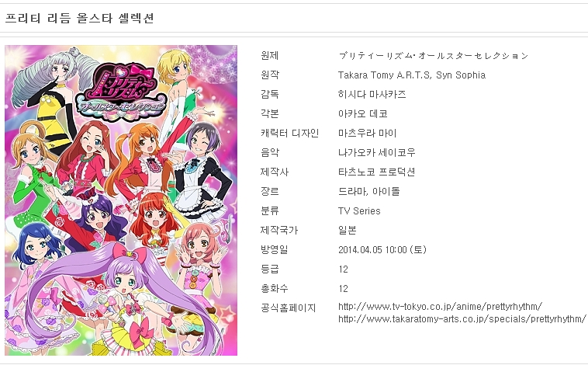Click the country value 일본
588x372 pixels.
(x=348, y=230)
